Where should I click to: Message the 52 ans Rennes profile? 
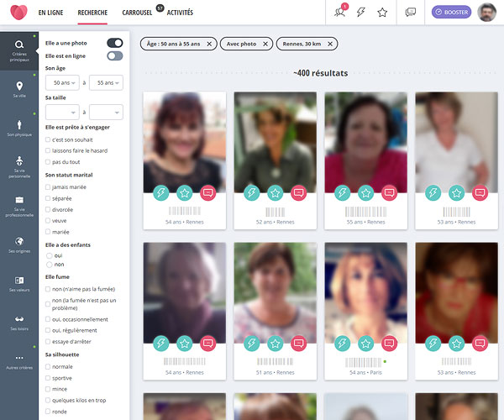tap(298, 193)
